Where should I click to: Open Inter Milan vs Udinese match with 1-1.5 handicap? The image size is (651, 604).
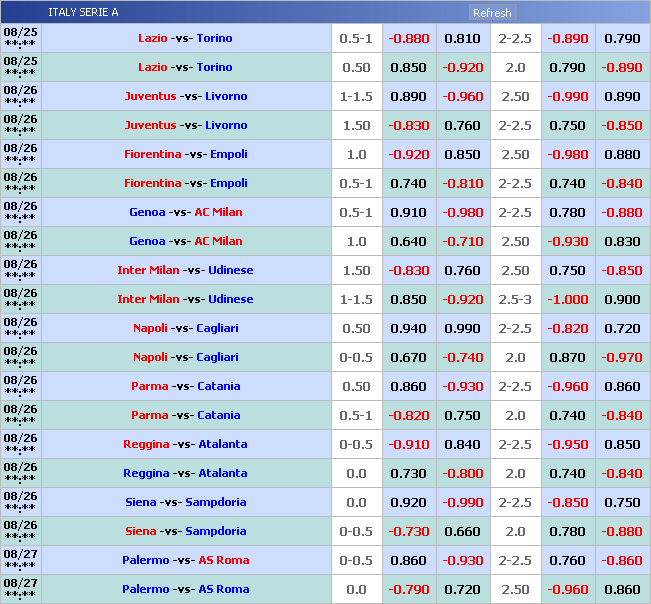[185, 299]
